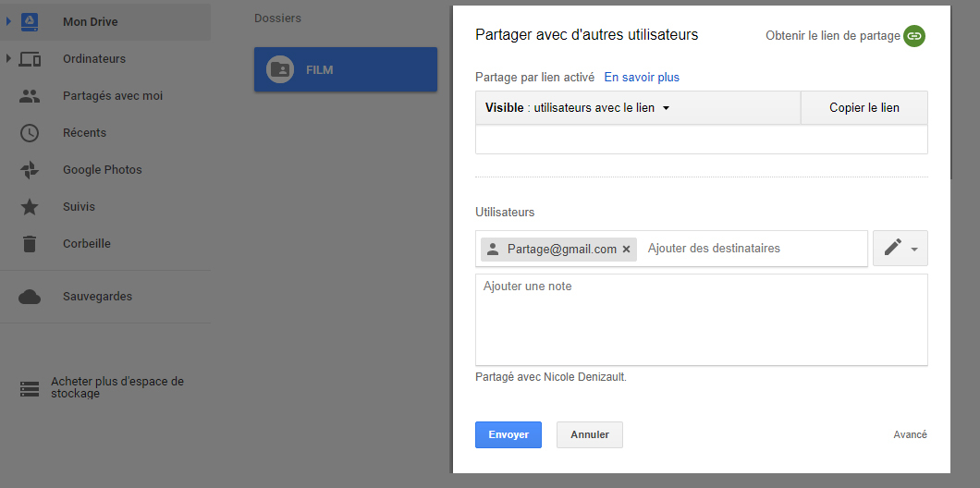Click the Copier le lien button
The width and height of the screenshot is (980, 488).
click(864, 108)
